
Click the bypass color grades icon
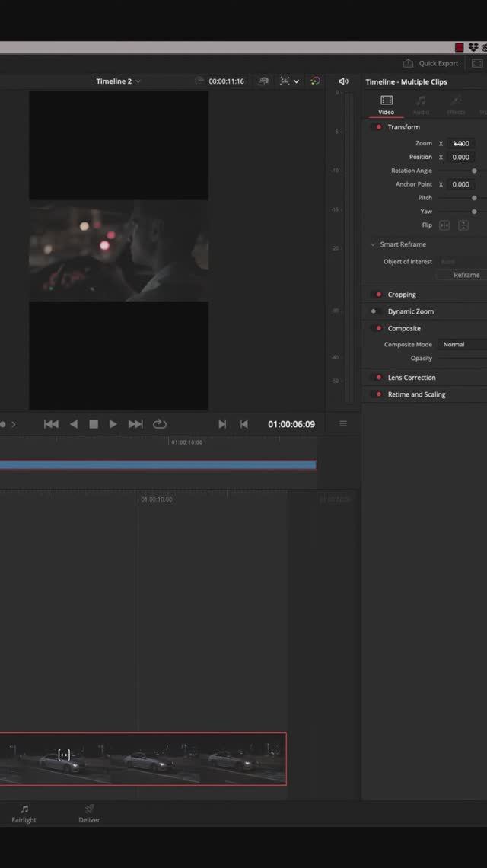point(316,81)
